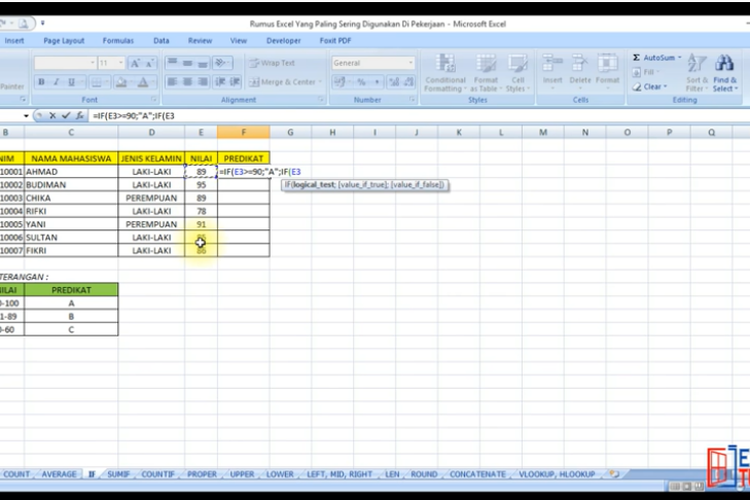Screen dimensions: 750x500
Task: Click the Italic formatting icon
Action: coord(56,82)
